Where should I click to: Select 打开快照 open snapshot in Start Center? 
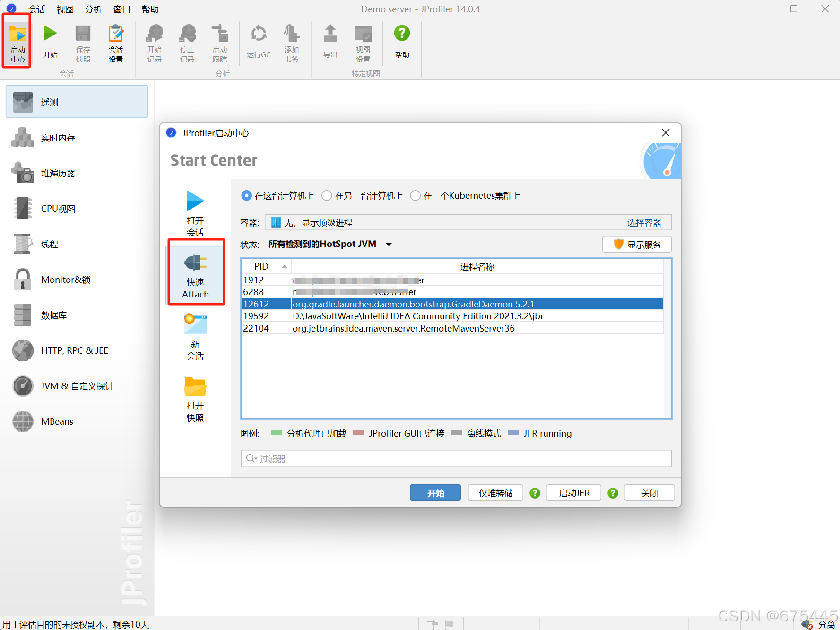[195, 399]
